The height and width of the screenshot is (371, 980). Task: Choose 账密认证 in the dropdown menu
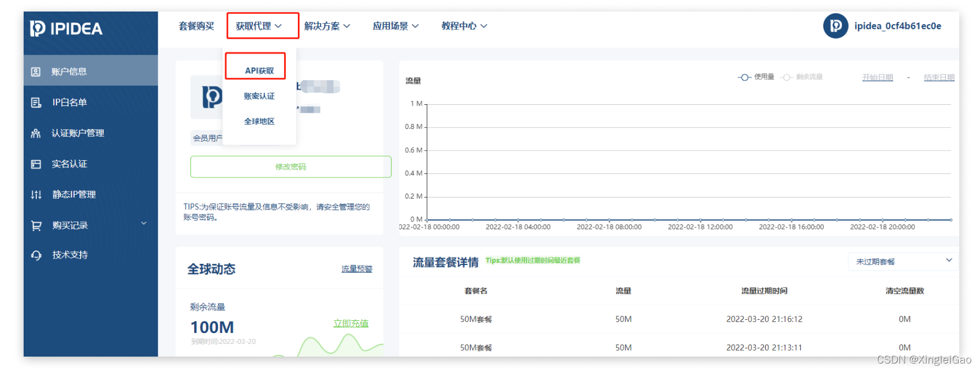pyautogui.click(x=259, y=96)
